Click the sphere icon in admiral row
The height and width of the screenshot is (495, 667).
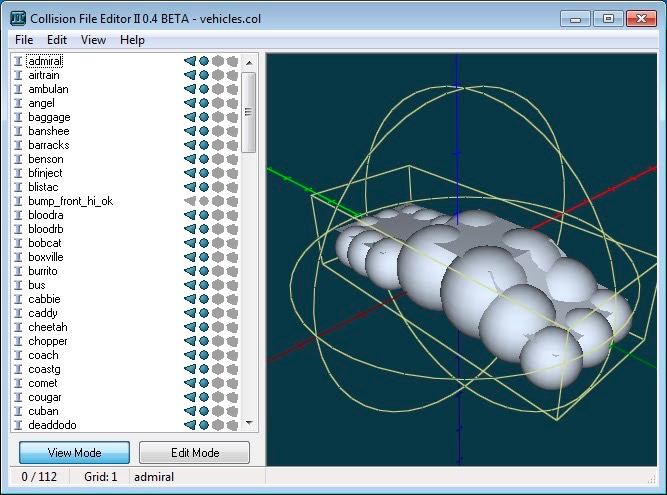[204, 61]
